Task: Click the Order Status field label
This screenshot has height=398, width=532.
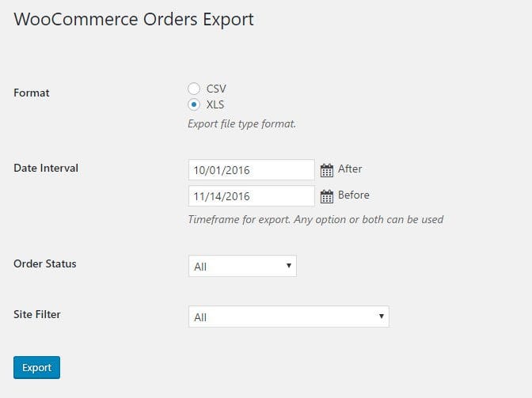Action: [x=45, y=263]
